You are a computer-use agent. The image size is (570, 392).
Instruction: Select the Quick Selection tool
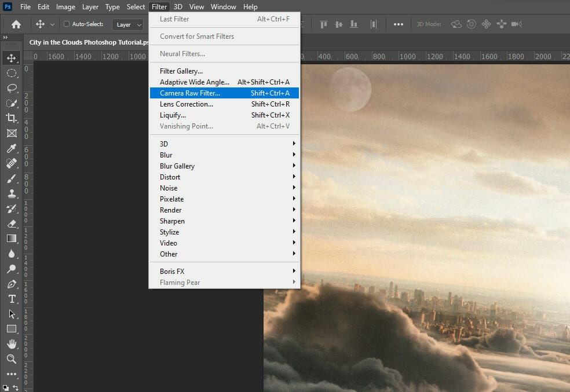tap(11, 103)
